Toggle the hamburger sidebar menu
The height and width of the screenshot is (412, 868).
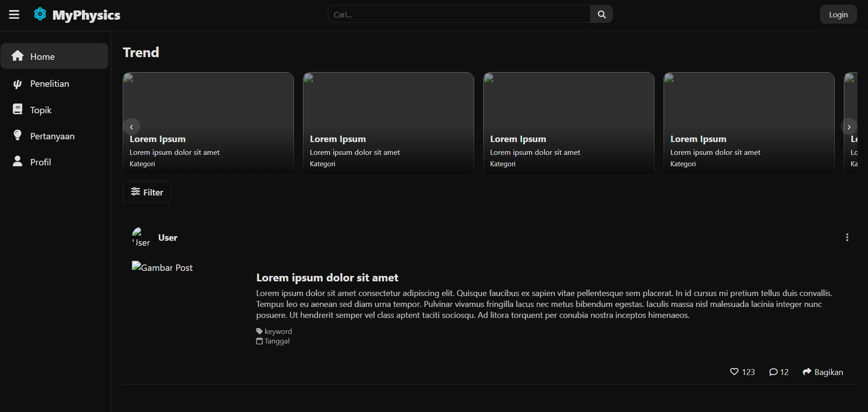tap(14, 15)
